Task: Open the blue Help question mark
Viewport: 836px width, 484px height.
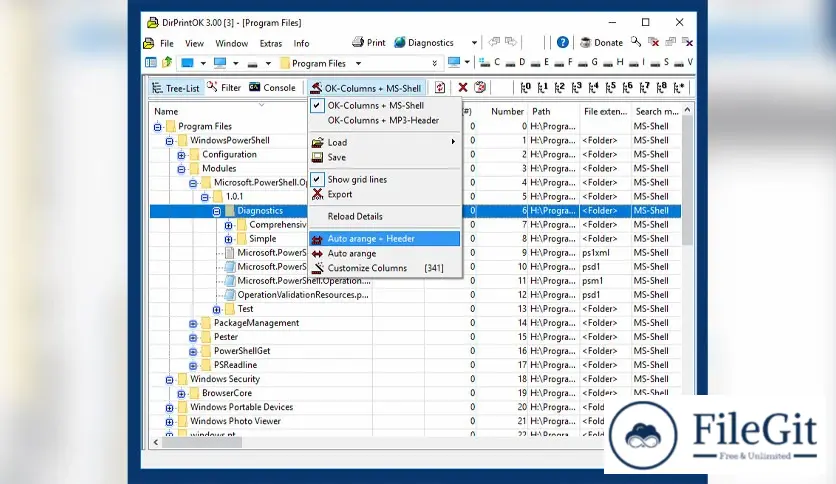Action: 562,43
